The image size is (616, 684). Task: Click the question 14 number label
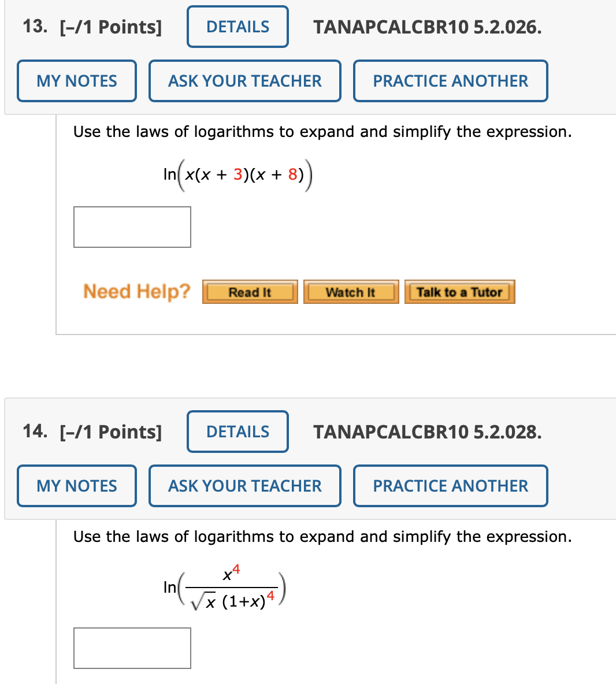[33, 432]
